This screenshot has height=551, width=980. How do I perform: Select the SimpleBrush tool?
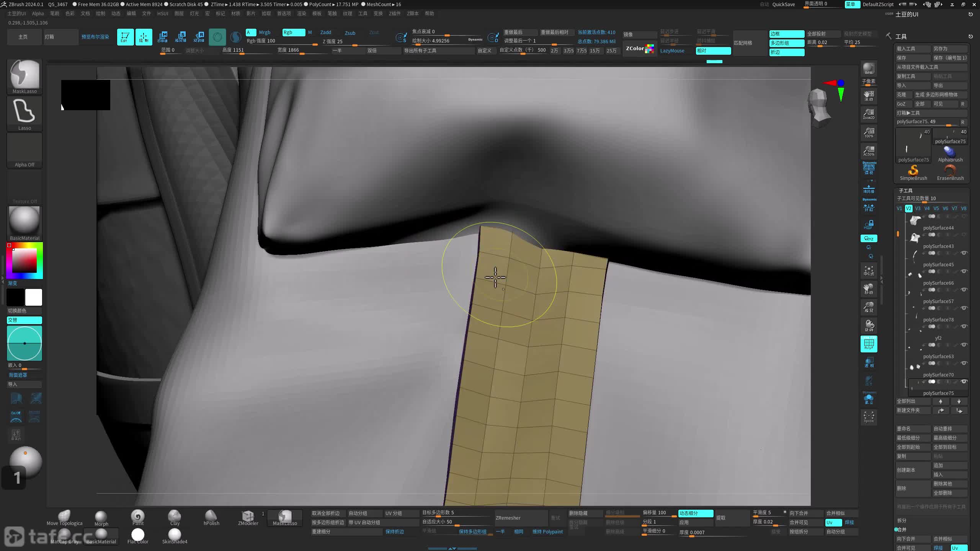[913, 172]
